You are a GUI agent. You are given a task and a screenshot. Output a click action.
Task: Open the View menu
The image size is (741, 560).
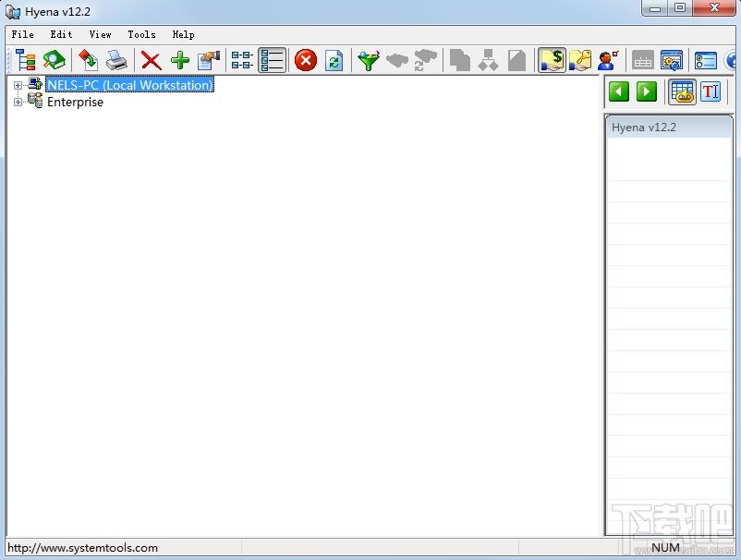[100, 34]
